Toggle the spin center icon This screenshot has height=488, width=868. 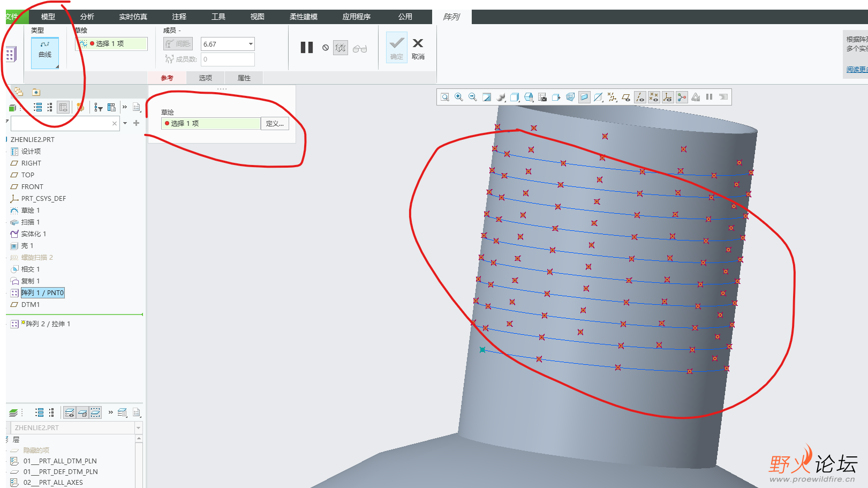[x=682, y=97]
